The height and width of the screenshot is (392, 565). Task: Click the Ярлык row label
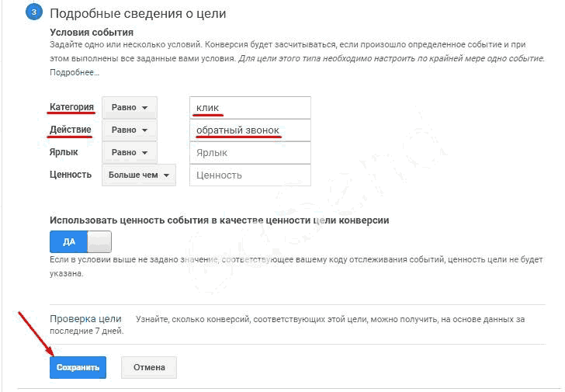point(64,152)
